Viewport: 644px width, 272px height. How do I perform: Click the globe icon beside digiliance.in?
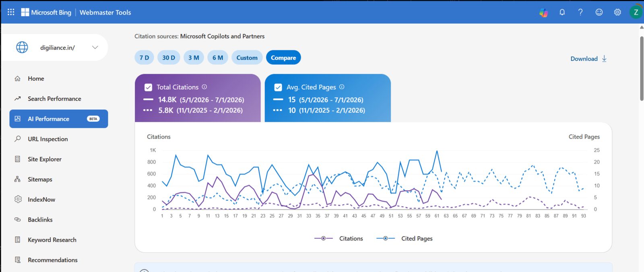coord(22,47)
